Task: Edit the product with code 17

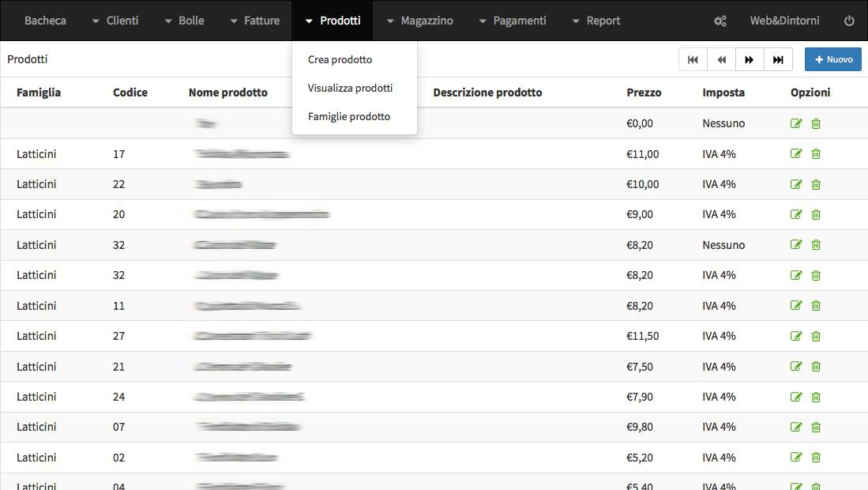Action: [796, 153]
